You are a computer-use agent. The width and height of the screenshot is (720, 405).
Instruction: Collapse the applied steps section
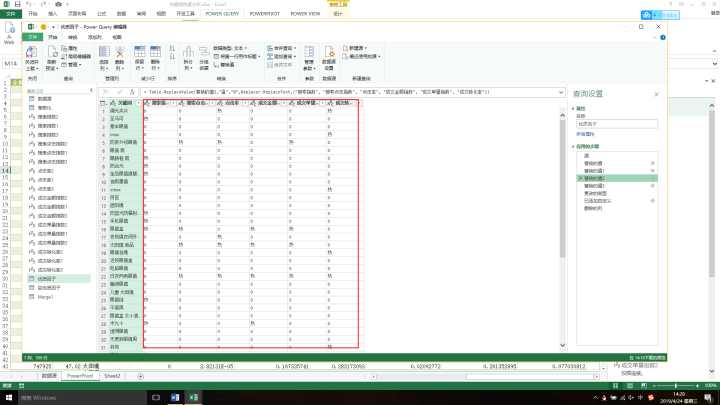574,146
